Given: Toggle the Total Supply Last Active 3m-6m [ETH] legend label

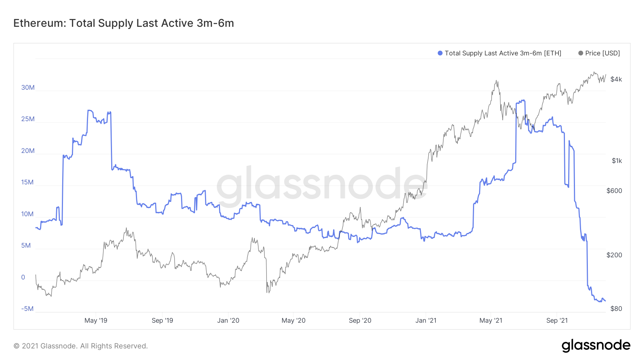Looking at the screenshot, I should pos(503,53).
